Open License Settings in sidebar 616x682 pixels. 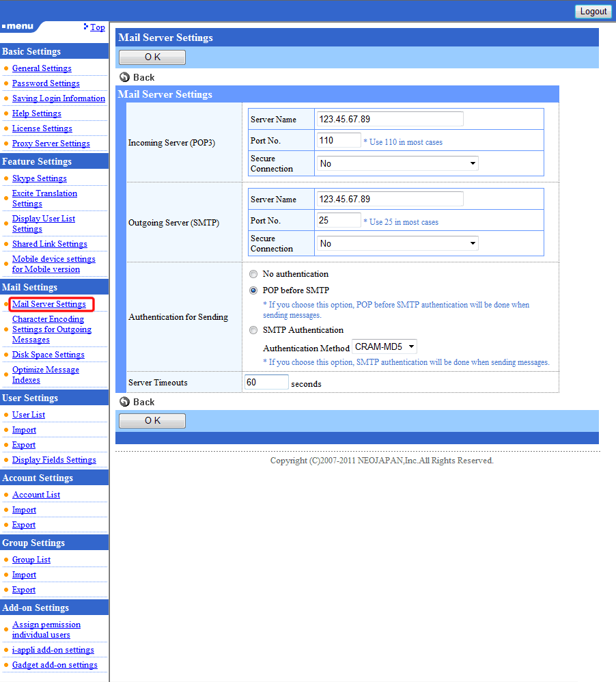tap(42, 128)
